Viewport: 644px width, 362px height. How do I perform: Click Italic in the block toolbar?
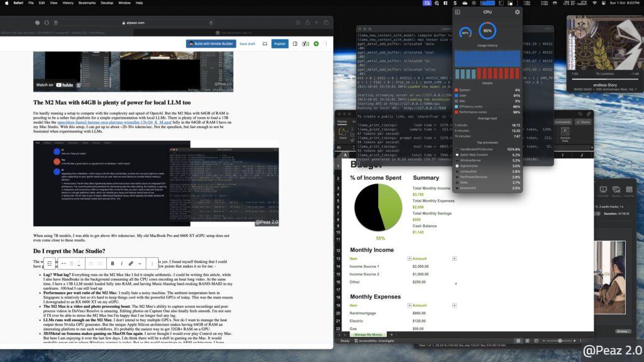[121, 263]
